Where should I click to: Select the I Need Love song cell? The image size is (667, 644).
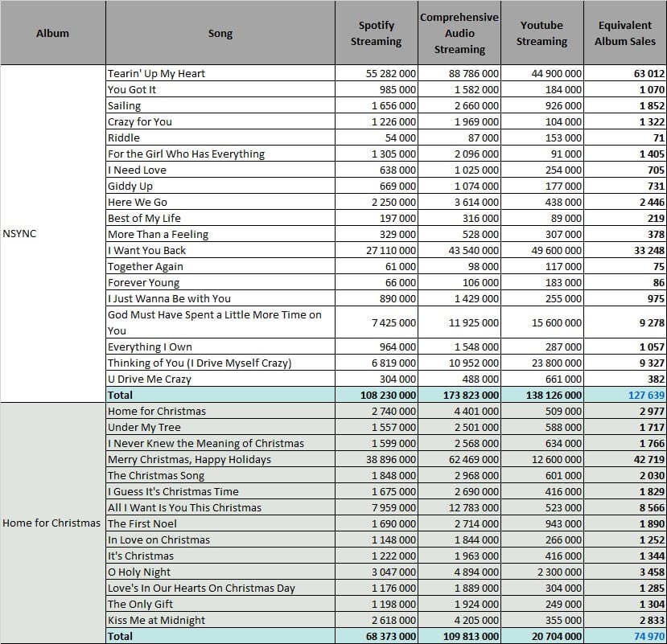click(220, 170)
